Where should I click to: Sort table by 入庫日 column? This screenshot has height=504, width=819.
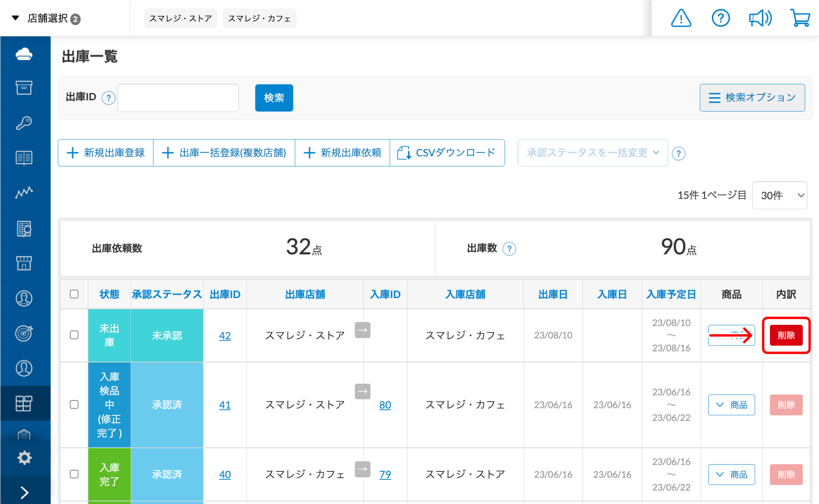tap(612, 294)
